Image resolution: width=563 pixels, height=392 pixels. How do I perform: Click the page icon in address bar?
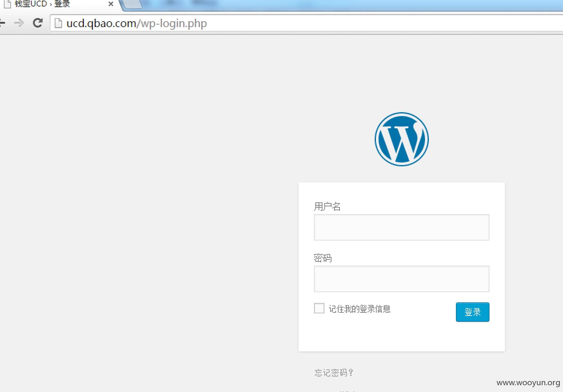point(58,23)
